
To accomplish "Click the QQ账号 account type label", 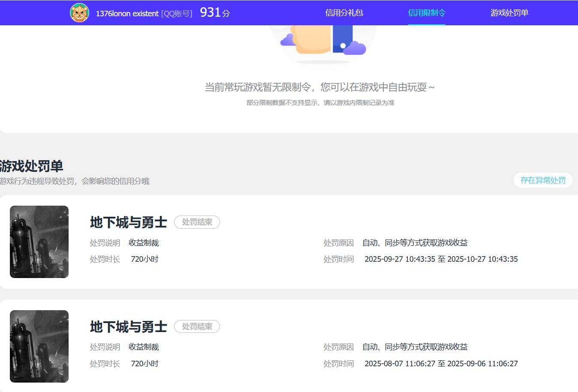I will (176, 13).
